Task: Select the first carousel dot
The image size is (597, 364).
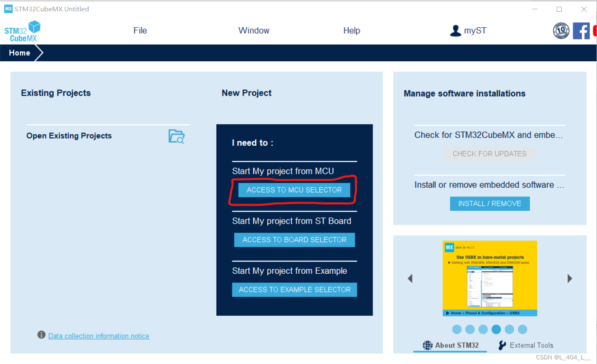Action: click(x=457, y=330)
